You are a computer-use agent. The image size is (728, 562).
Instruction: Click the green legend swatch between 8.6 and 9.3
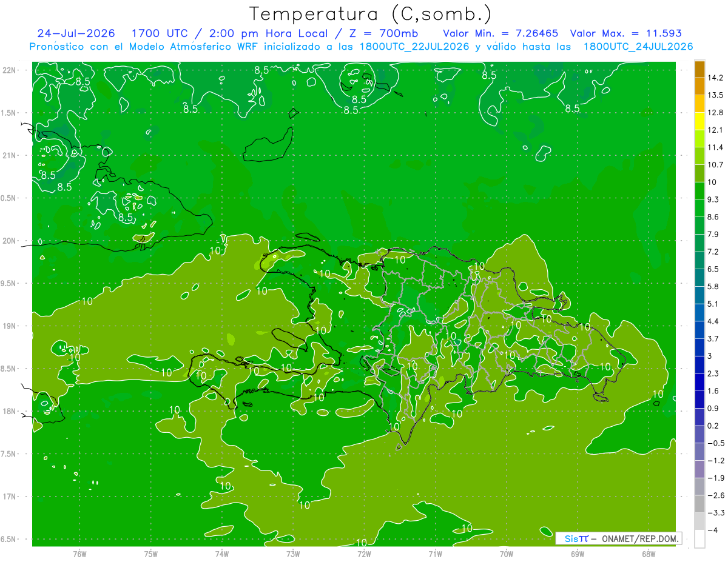(x=699, y=208)
